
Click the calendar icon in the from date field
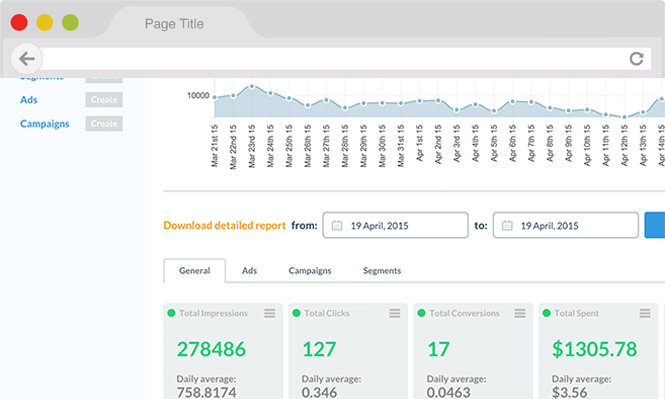click(x=337, y=225)
